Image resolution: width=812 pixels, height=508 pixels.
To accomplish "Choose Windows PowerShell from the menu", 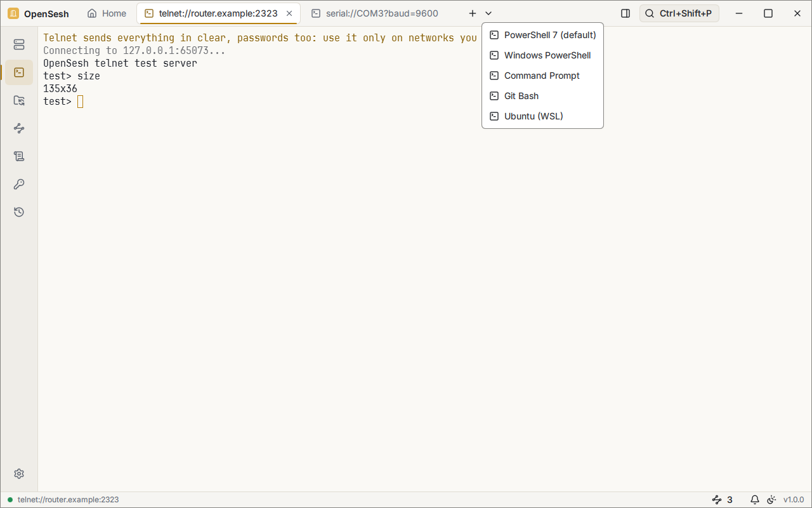I will tap(542, 55).
